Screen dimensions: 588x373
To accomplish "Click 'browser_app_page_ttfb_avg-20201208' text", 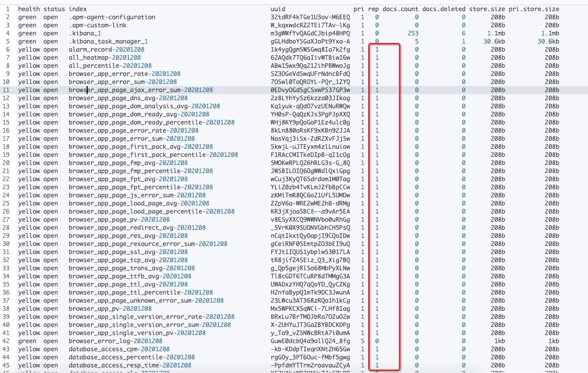I will coord(130,276).
